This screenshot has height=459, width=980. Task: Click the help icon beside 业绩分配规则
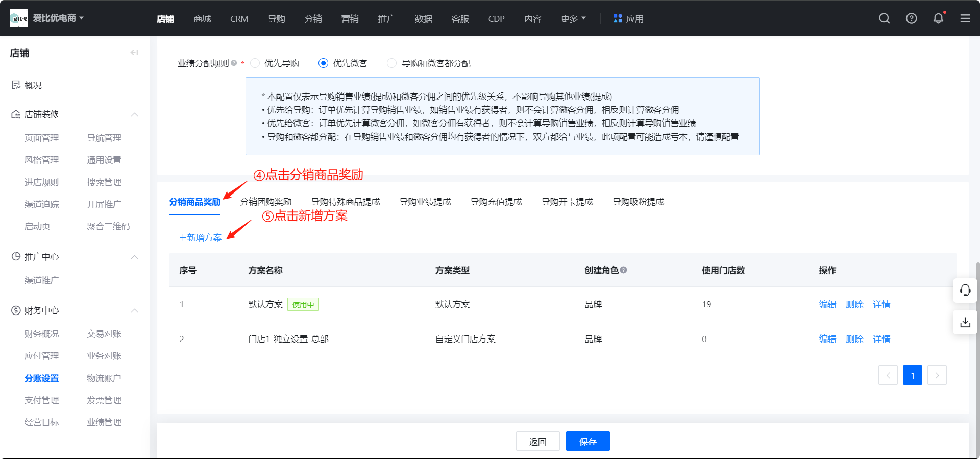234,63
